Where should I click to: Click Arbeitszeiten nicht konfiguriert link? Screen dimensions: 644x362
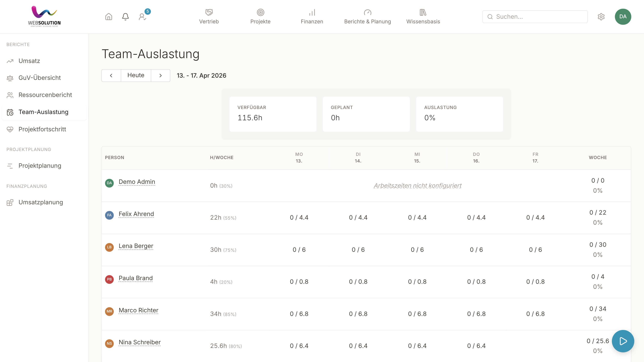point(418,186)
